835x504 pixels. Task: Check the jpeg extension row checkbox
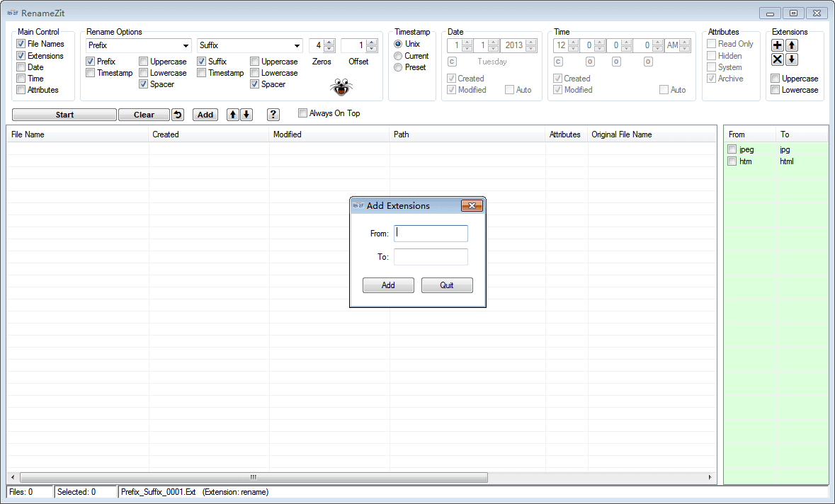pos(732,149)
